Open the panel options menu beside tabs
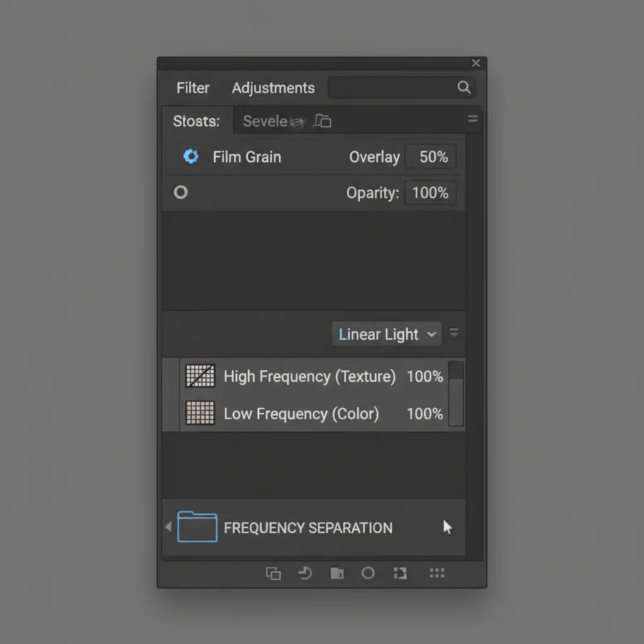 tap(473, 119)
